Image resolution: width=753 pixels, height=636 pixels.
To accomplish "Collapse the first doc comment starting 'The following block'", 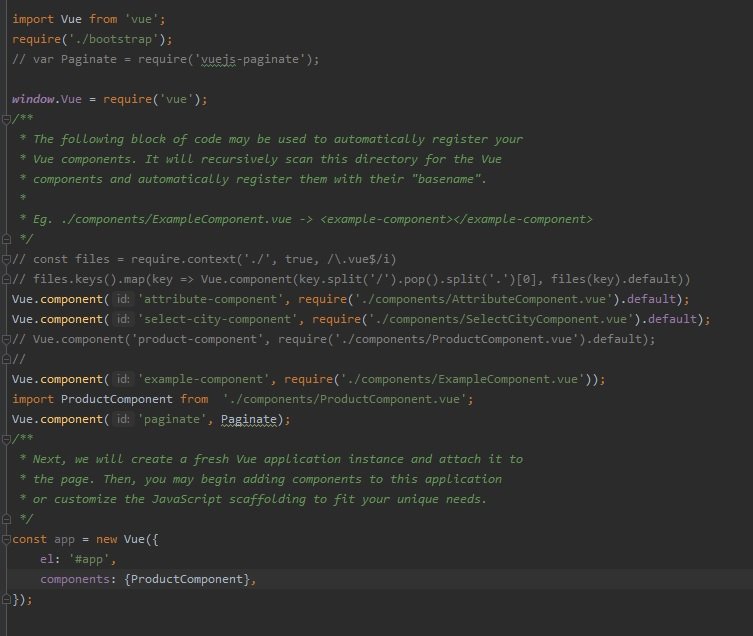I will (x=6, y=119).
